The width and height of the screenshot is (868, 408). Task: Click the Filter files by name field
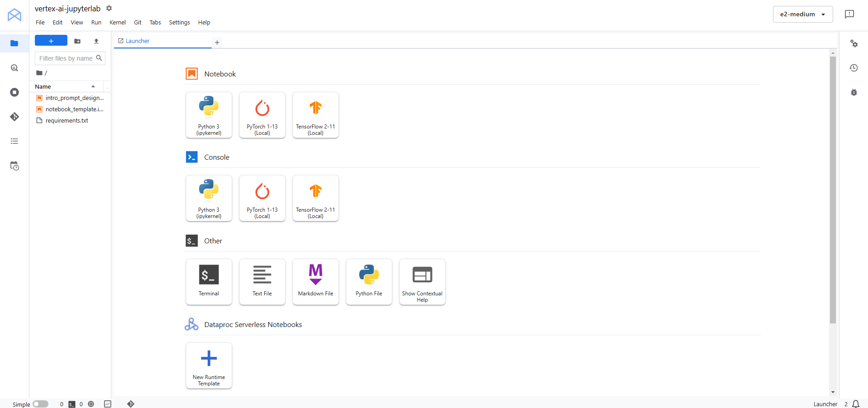pos(70,58)
